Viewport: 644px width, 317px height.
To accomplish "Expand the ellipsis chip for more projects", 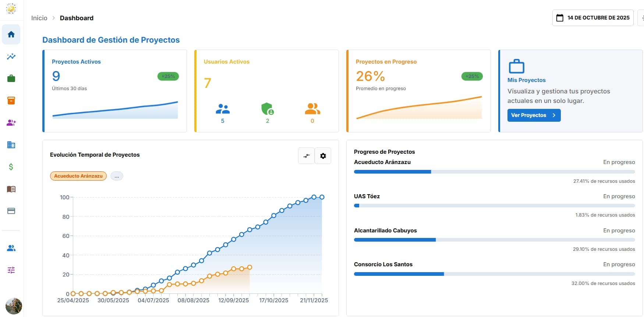I will point(117,176).
